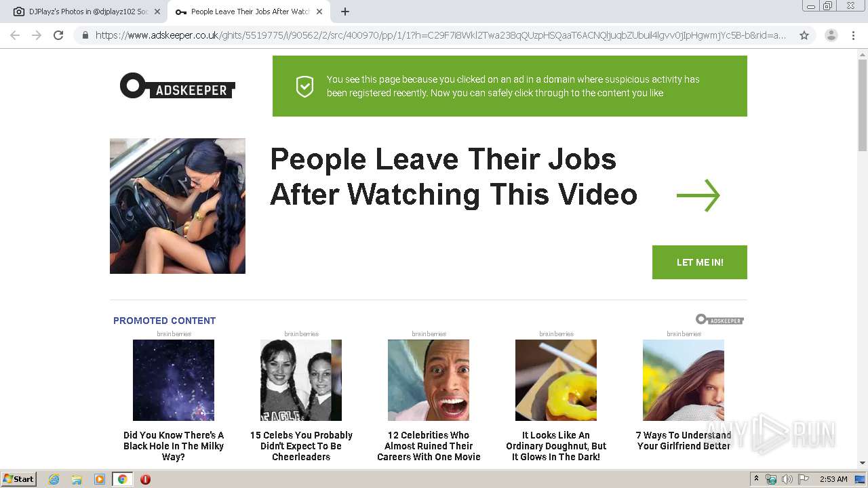This screenshot has height=488, width=868.
Task: Open the glowing doughnut thumbnail
Action: pos(556,380)
